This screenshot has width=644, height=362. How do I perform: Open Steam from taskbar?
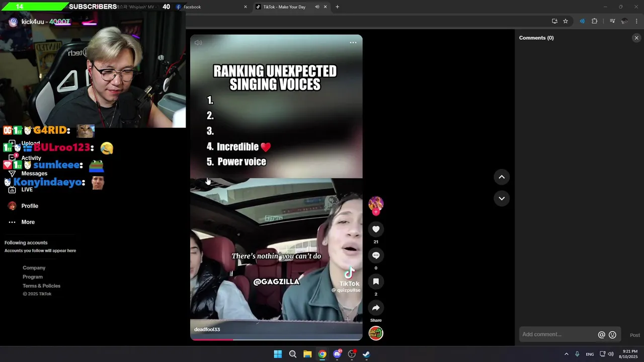coord(367,354)
